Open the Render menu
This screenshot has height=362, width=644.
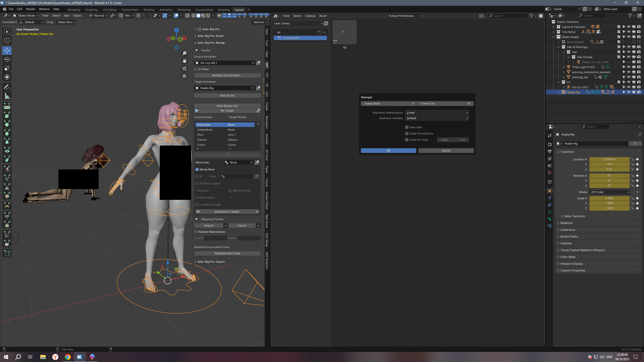[x=31, y=9]
